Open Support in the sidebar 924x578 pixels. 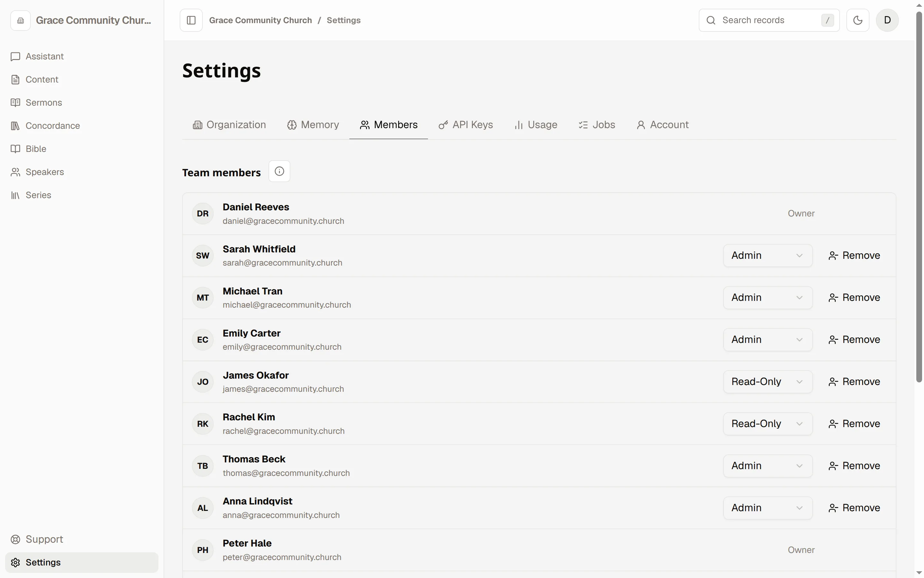coord(82,539)
